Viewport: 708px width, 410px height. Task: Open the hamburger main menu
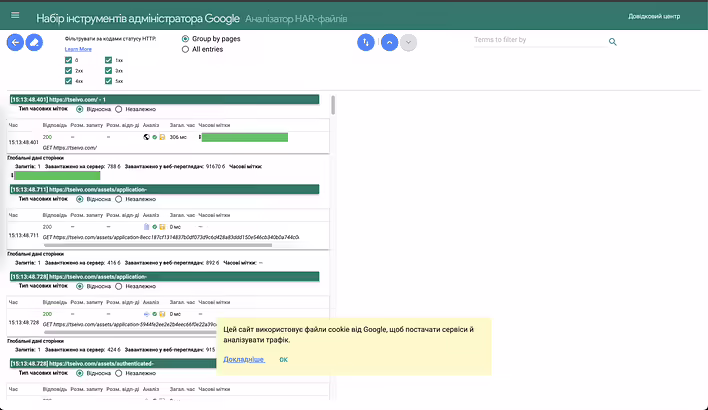pos(15,15)
